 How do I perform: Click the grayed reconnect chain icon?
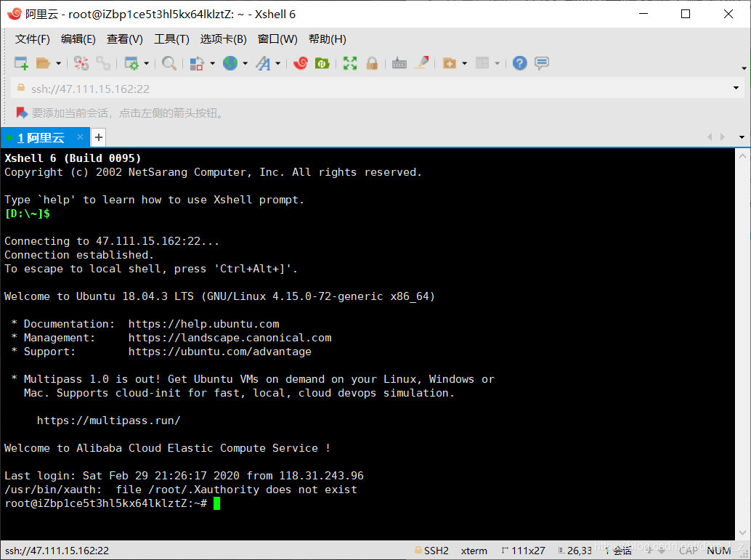(x=103, y=63)
